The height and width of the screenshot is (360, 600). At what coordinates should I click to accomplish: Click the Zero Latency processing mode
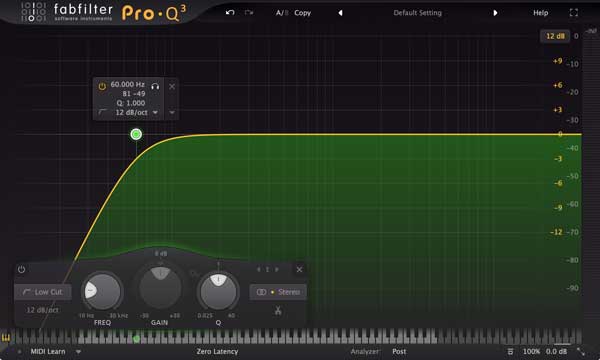[217, 351]
